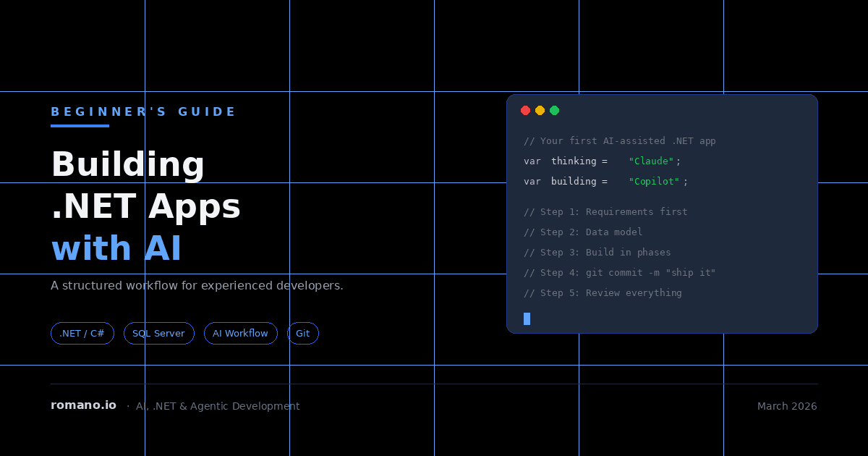Click the March 2026 date text
The height and width of the screenshot is (456, 868).
coord(787,406)
